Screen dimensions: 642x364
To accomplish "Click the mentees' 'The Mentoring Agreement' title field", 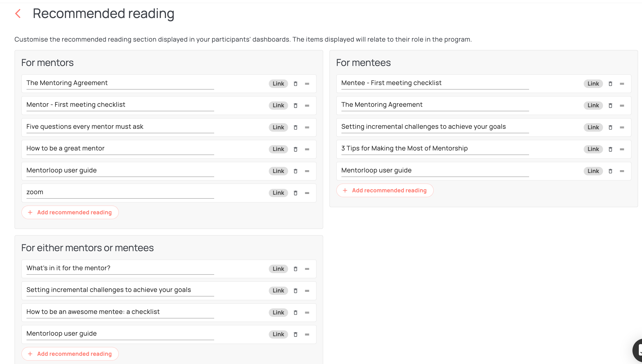I will (435, 105).
